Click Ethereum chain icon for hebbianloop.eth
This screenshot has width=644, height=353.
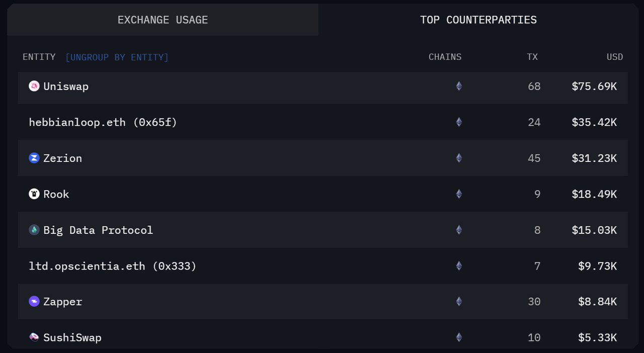pos(459,122)
